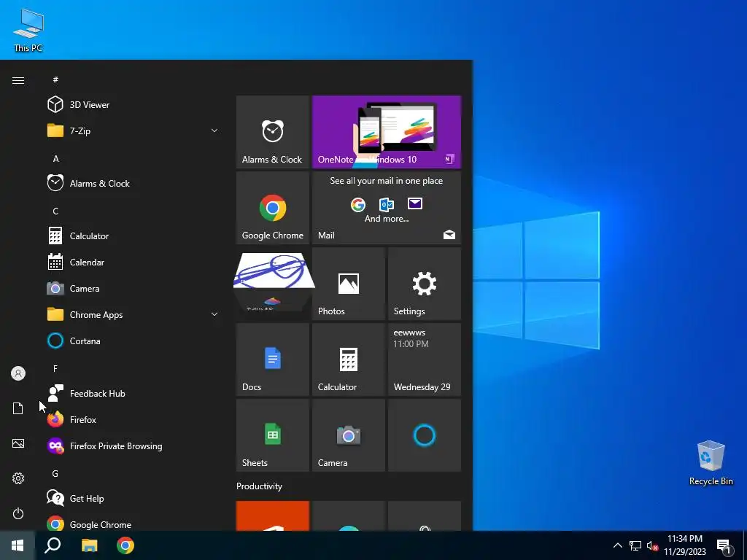747x560 pixels.
Task: Open Pictures from Start sidebar
Action: point(18,443)
